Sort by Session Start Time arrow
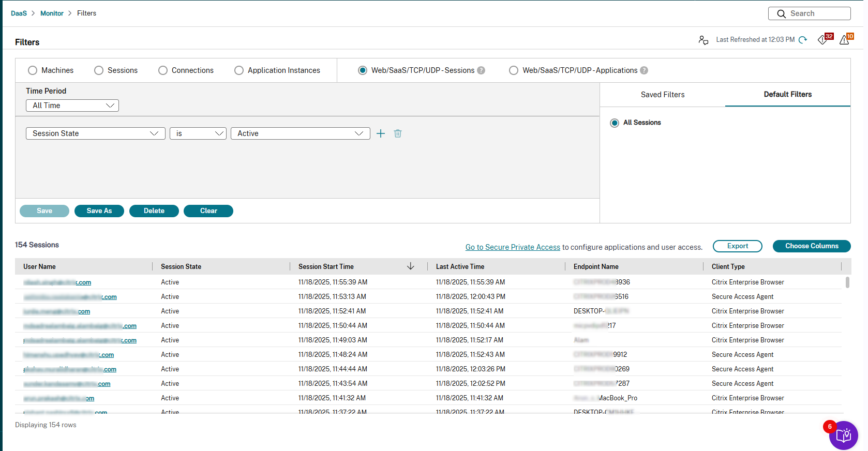Viewport: 868px width, 451px height. pyautogui.click(x=411, y=266)
